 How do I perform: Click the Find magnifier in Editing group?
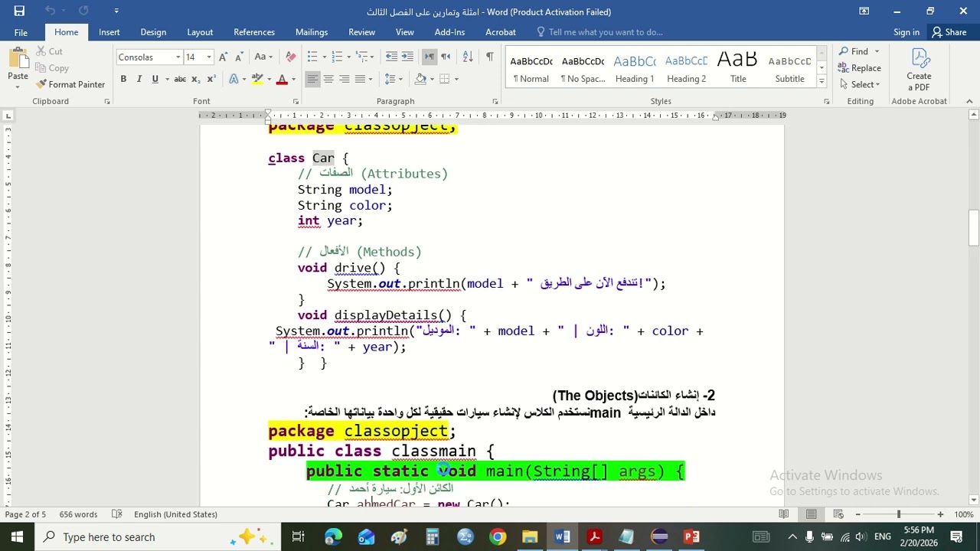click(854, 51)
